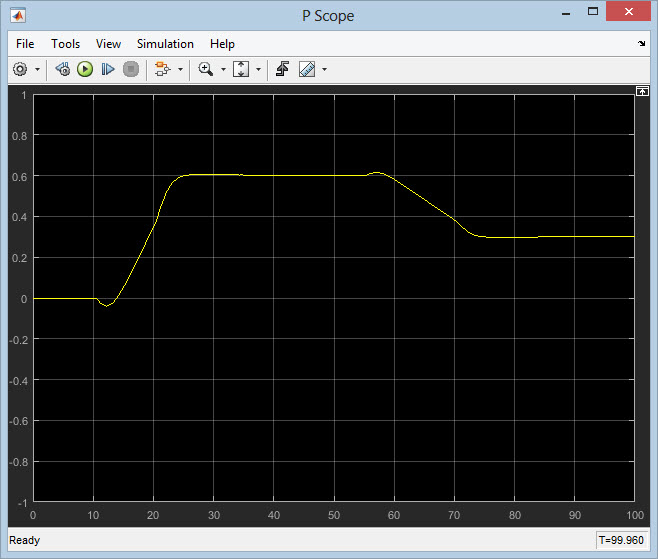Open the View menu

tap(108, 44)
